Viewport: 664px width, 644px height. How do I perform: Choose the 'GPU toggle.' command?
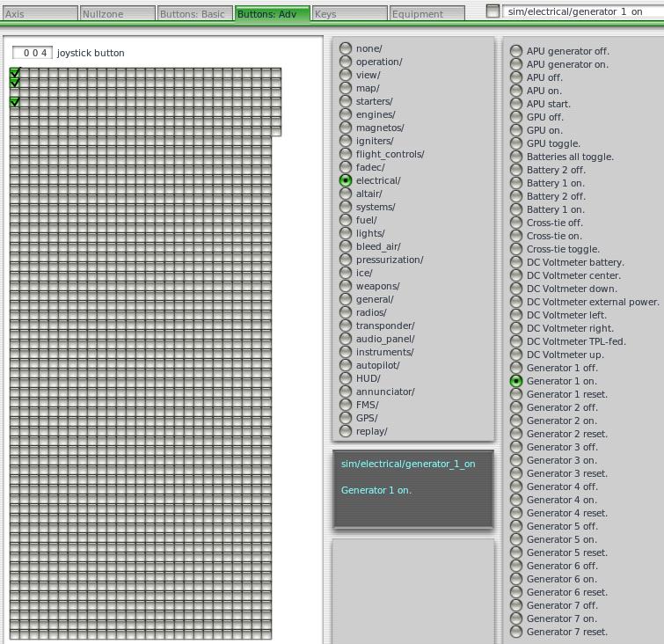[x=516, y=143]
